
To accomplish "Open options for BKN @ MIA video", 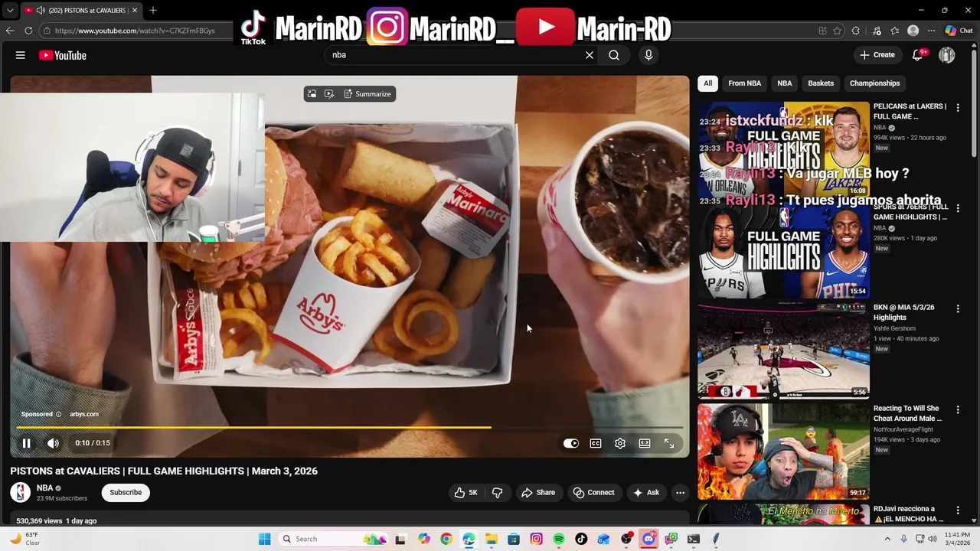I will pyautogui.click(x=958, y=309).
